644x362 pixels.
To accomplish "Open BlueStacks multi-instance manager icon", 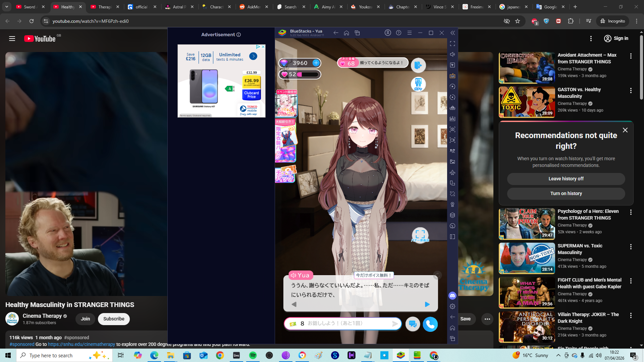I will (x=452, y=215).
